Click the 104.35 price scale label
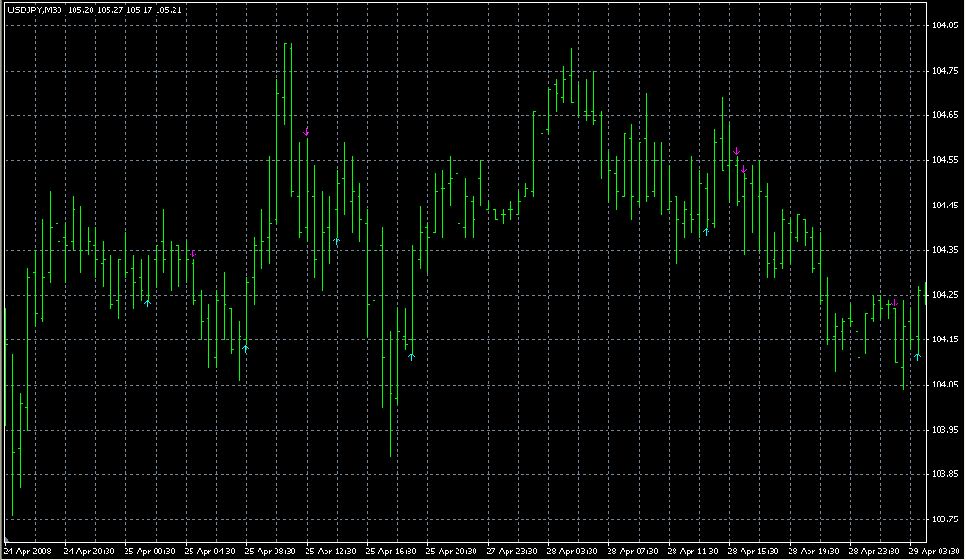This screenshot has height=560, width=966. pos(945,250)
